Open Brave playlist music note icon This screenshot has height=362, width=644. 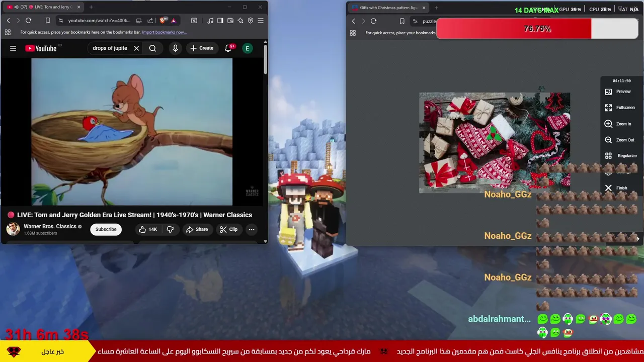tap(210, 21)
